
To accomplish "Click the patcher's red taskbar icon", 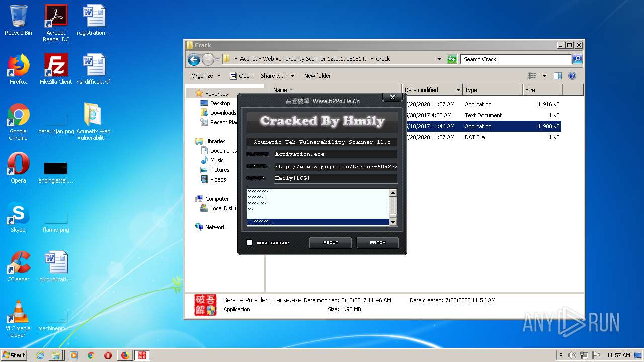I will (142, 355).
